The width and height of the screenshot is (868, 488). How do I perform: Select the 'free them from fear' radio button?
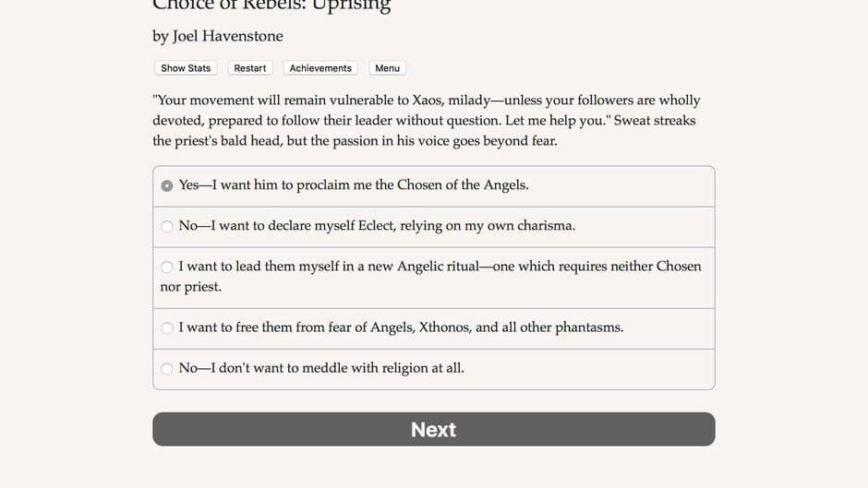coord(167,327)
